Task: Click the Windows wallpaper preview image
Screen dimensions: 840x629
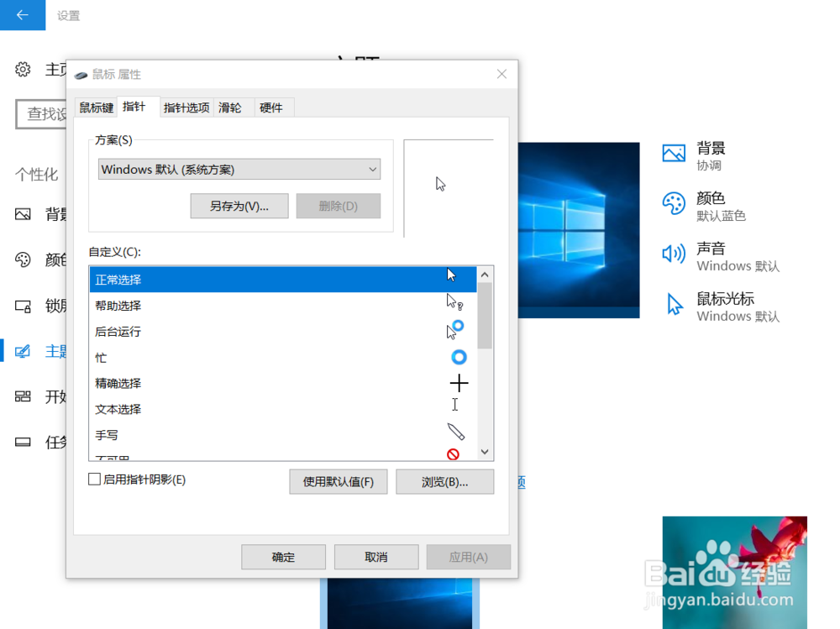Action: [x=579, y=230]
